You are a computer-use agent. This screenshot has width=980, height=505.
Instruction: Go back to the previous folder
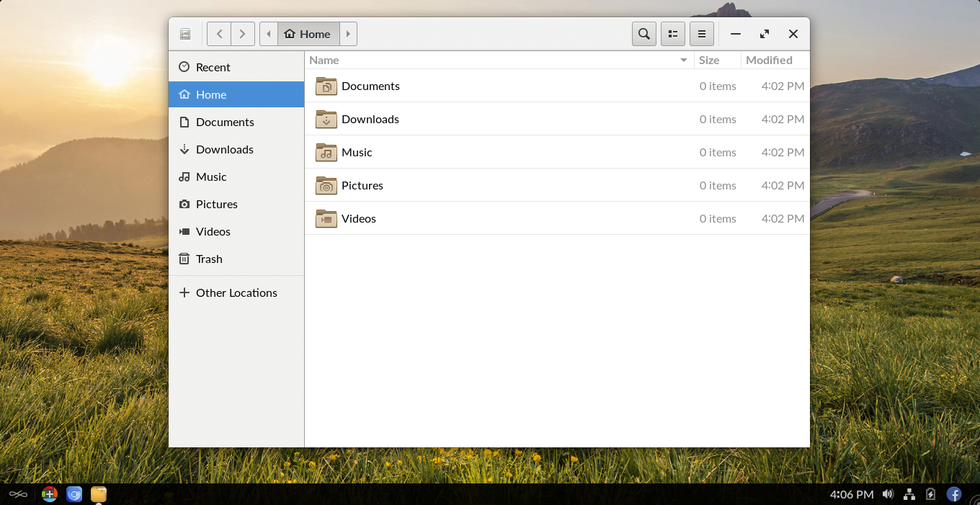(219, 34)
